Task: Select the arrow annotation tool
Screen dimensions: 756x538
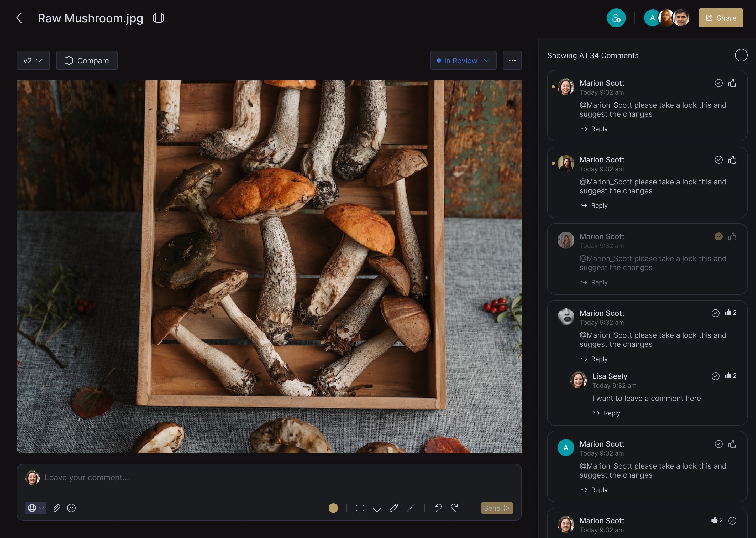Action: point(377,508)
